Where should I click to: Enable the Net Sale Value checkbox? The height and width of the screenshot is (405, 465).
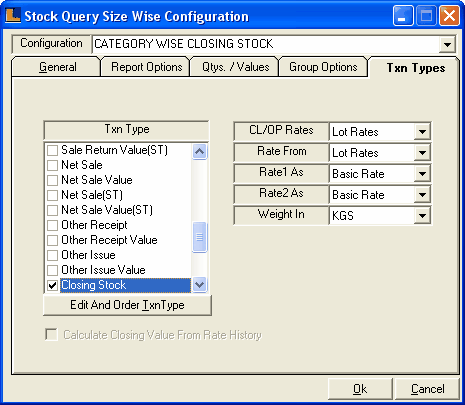point(52,180)
